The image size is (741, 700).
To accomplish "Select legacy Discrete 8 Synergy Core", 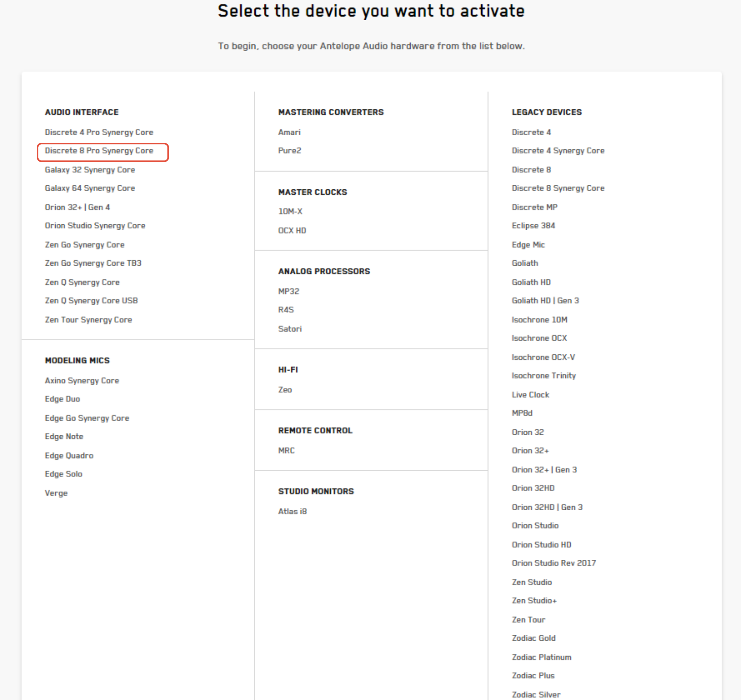I will 558,188.
